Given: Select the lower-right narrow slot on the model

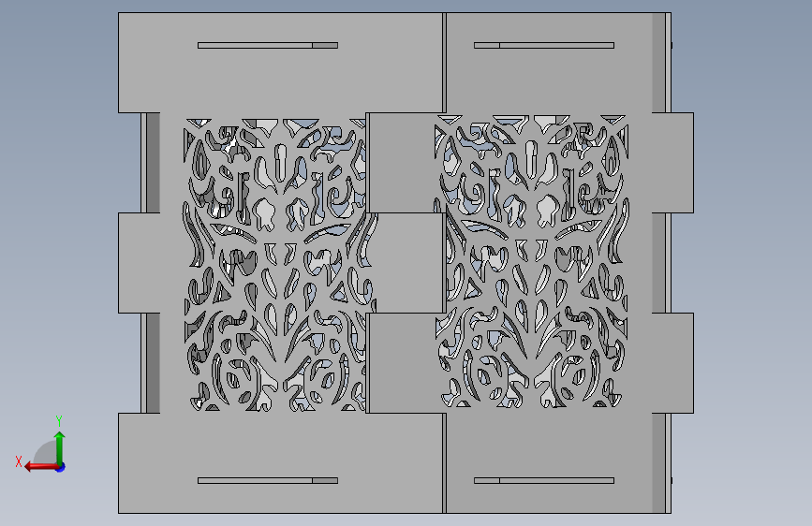Looking at the screenshot, I should [544, 480].
